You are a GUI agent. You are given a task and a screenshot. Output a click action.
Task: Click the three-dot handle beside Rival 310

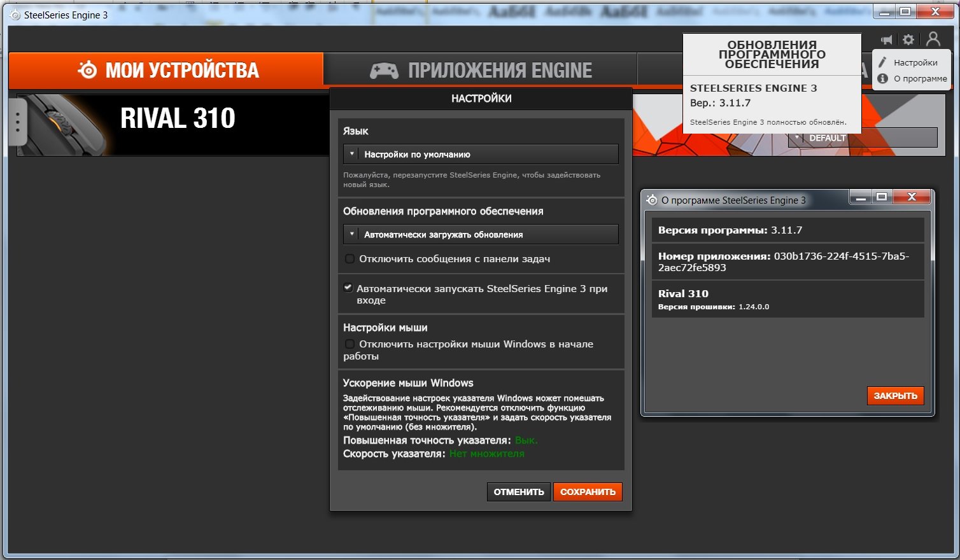click(x=17, y=122)
